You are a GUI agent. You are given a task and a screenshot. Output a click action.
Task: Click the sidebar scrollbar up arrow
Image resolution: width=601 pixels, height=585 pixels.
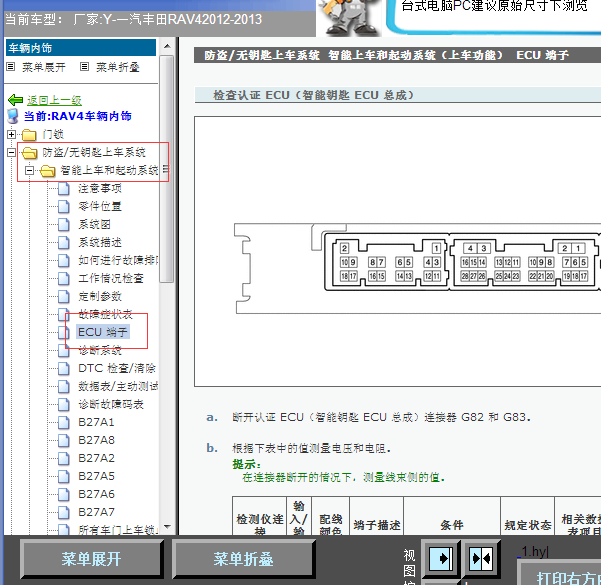[167, 46]
